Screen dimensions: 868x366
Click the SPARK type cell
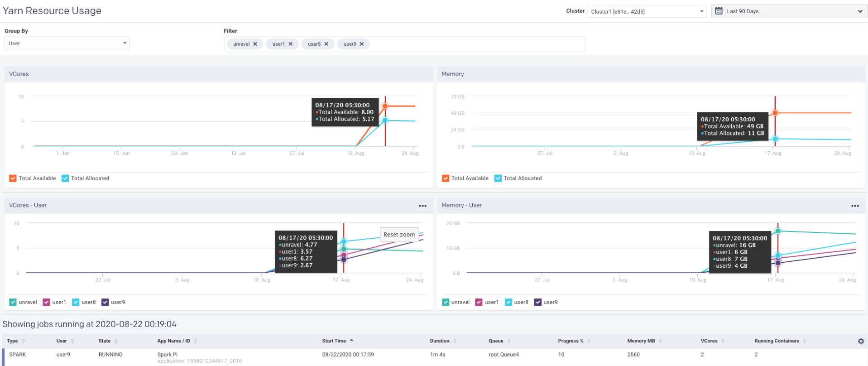18,355
